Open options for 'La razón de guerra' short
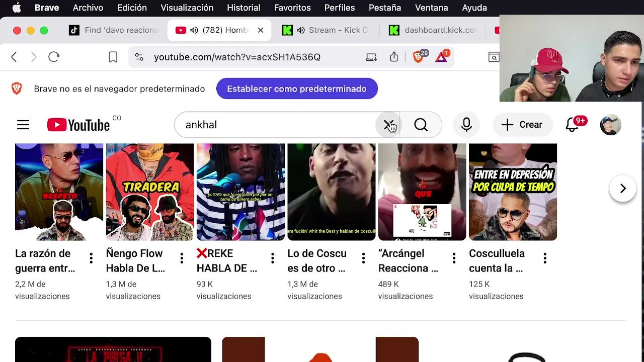Screen dimensions: 644x362 91,258
